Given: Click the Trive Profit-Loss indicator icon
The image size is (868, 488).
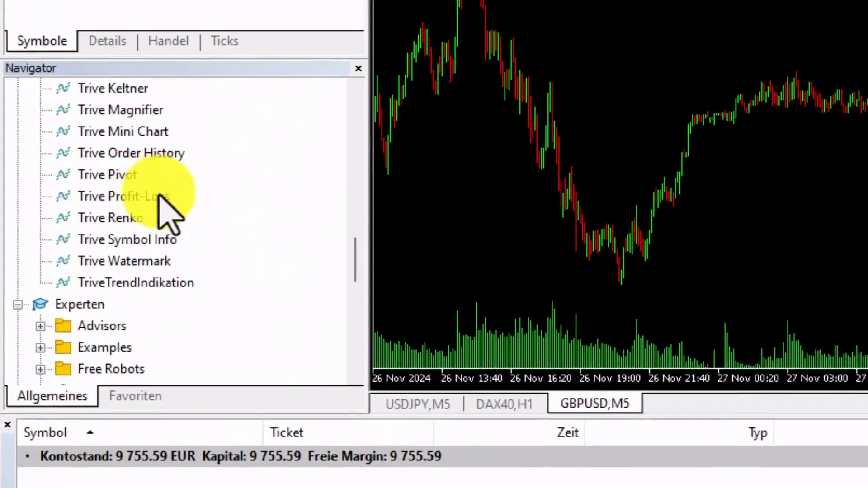Looking at the screenshot, I should [x=63, y=196].
